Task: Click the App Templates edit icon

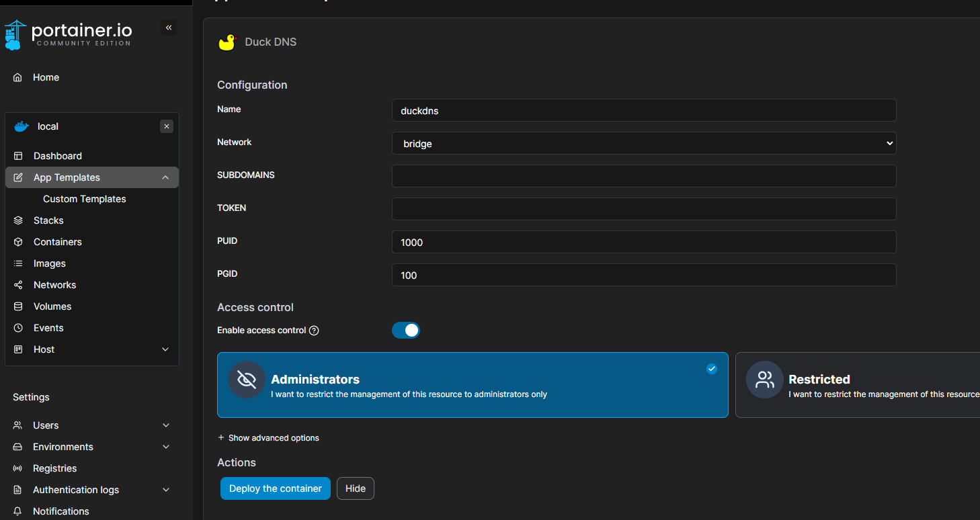Action: click(18, 177)
